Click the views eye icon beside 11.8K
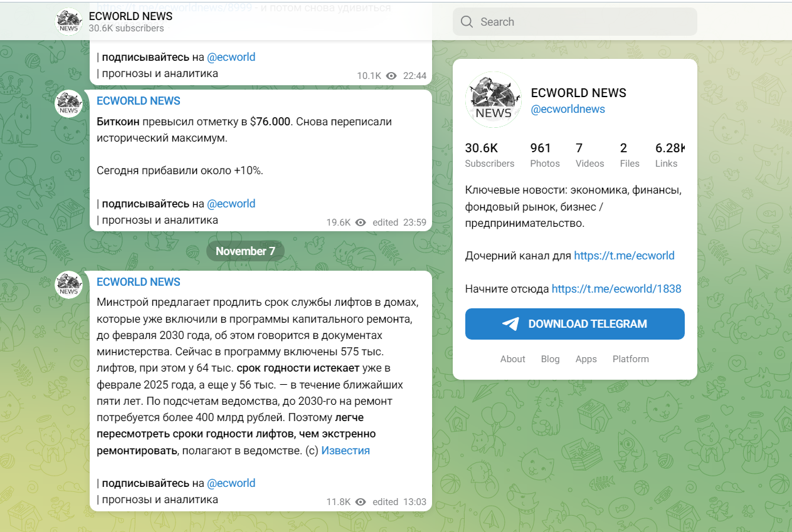Screen dimensions: 792x532 click(x=361, y=502)
